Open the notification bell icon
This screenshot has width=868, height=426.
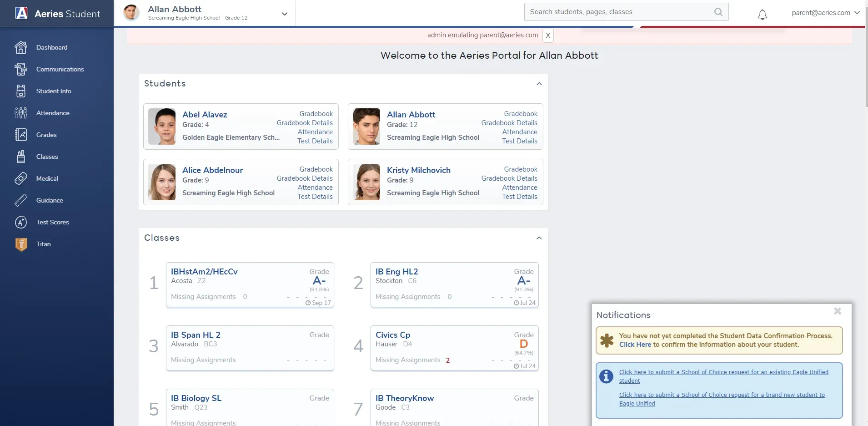pyautogui.click(x=763, y=15)
